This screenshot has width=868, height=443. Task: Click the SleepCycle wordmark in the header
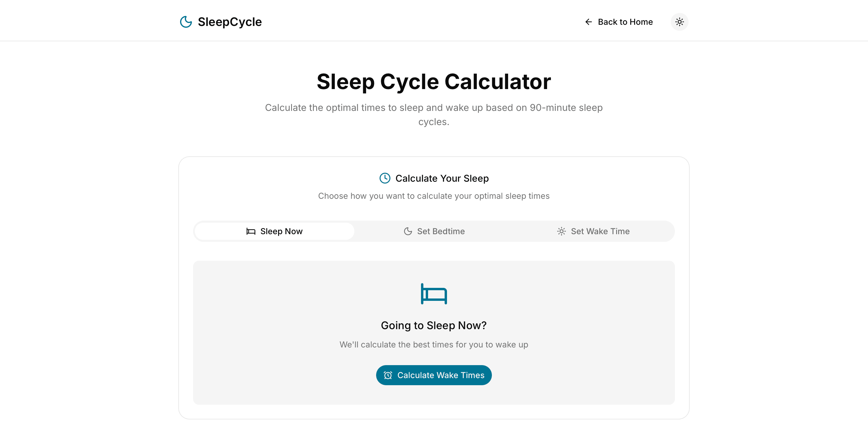(230, 22)
